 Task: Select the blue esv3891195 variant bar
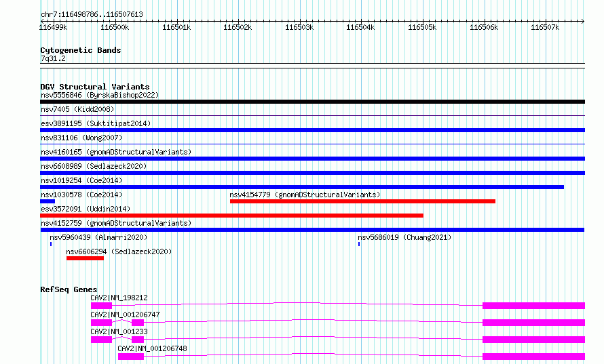pos(312,130)
